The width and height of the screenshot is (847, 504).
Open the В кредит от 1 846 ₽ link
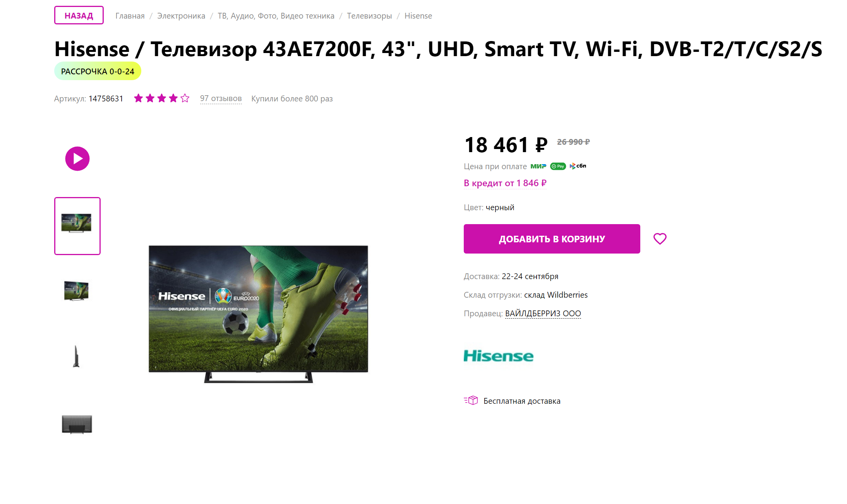point(505,183)
